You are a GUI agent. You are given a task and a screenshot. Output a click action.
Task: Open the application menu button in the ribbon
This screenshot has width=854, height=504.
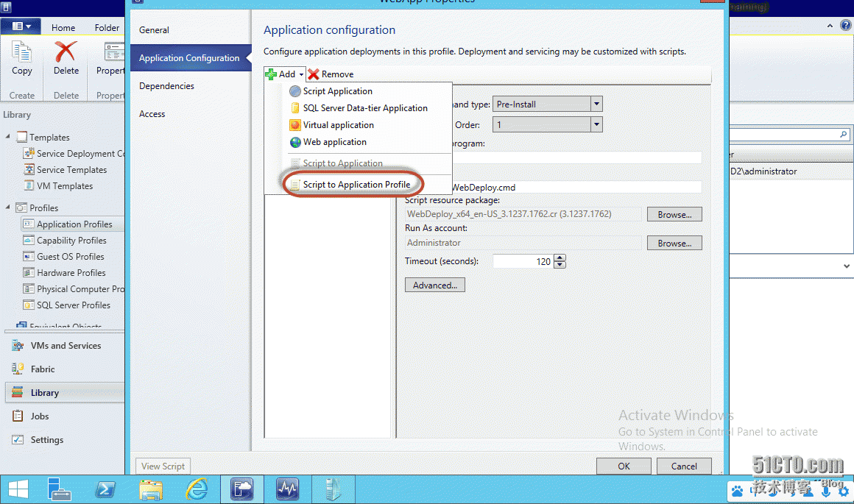(21, 26)
